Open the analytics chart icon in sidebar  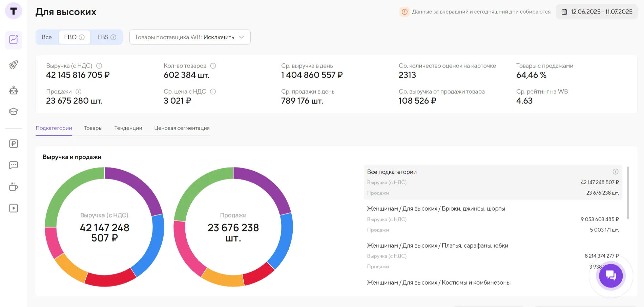click(14, 40)
